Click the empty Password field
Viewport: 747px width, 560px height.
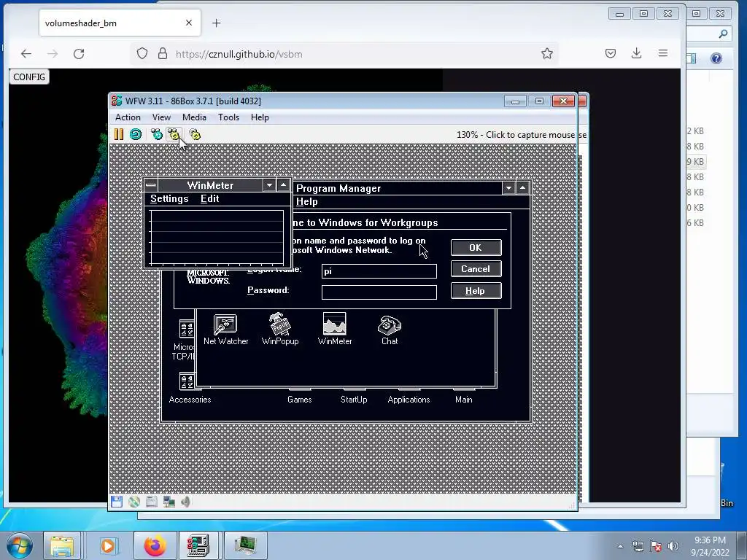click(x=379, y=292)
